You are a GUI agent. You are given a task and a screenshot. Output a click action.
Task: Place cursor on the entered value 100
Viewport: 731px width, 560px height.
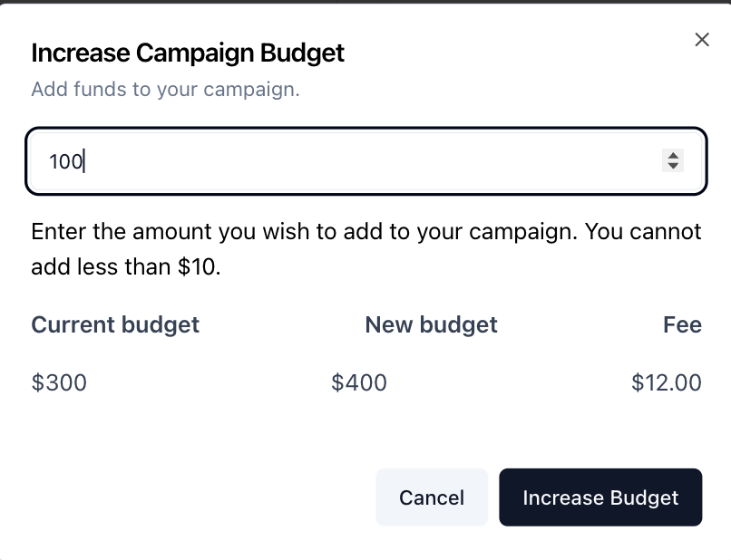[66, 162]
